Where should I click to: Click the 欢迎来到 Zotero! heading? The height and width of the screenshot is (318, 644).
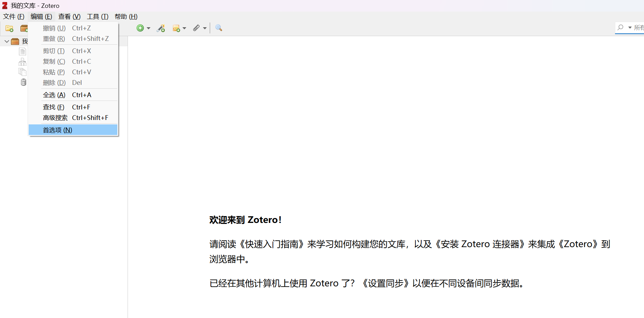coord(246,220)
